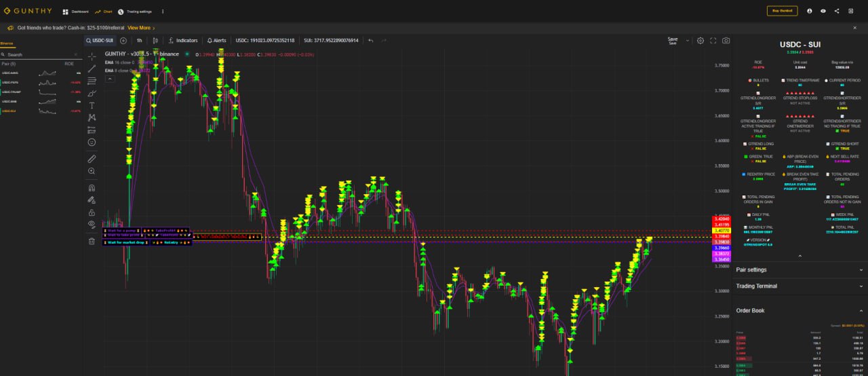Collapse the Order Book section
The width and height of the screenshot is (868, 376).
click(800, 311)
